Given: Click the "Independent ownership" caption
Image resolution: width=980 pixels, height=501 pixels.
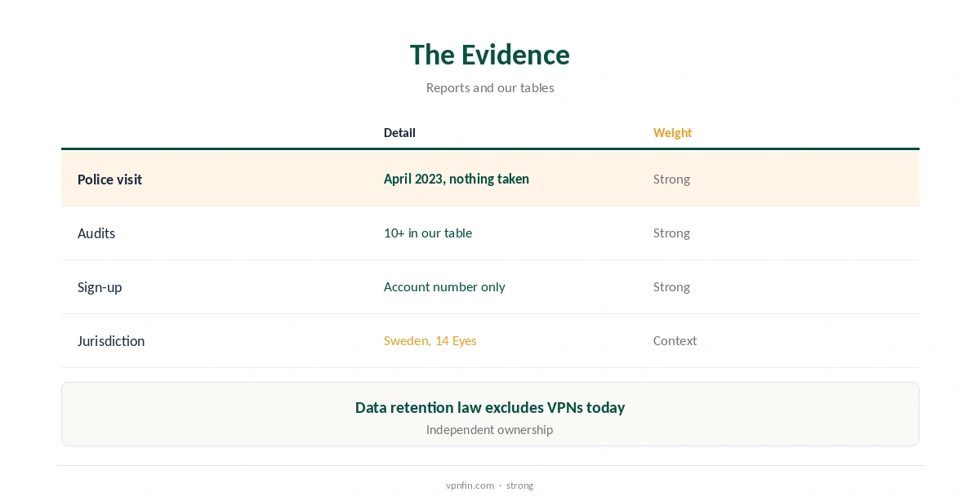Looking at the screenshot, I should coord(490,430).
